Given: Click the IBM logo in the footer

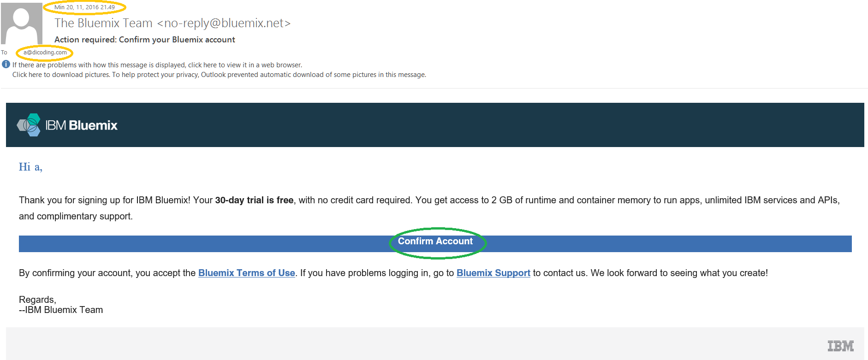Looking at the screenshot, I should [x=840, y=346].
